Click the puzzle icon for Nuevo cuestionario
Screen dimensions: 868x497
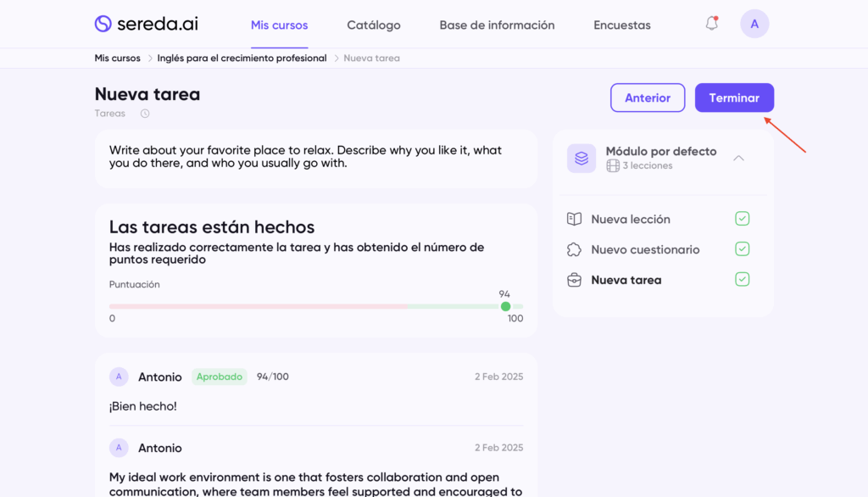pos(574,249)
